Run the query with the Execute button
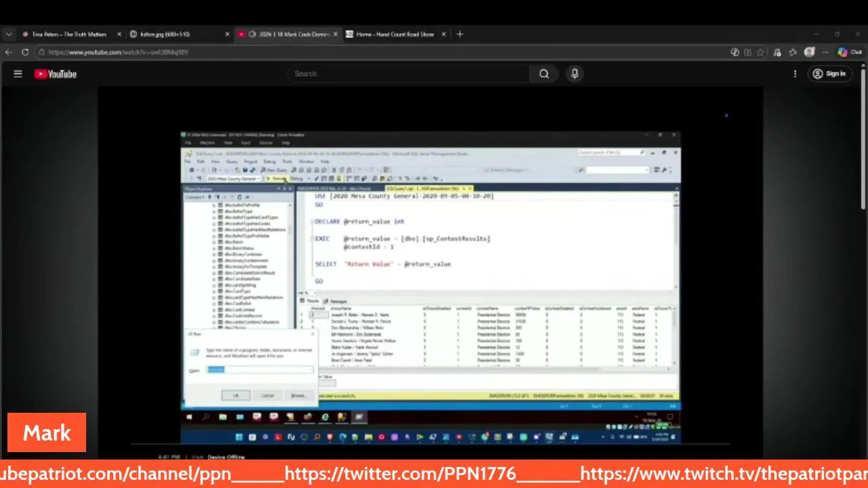This screenshot has width=868, height=488. (277, 178)
